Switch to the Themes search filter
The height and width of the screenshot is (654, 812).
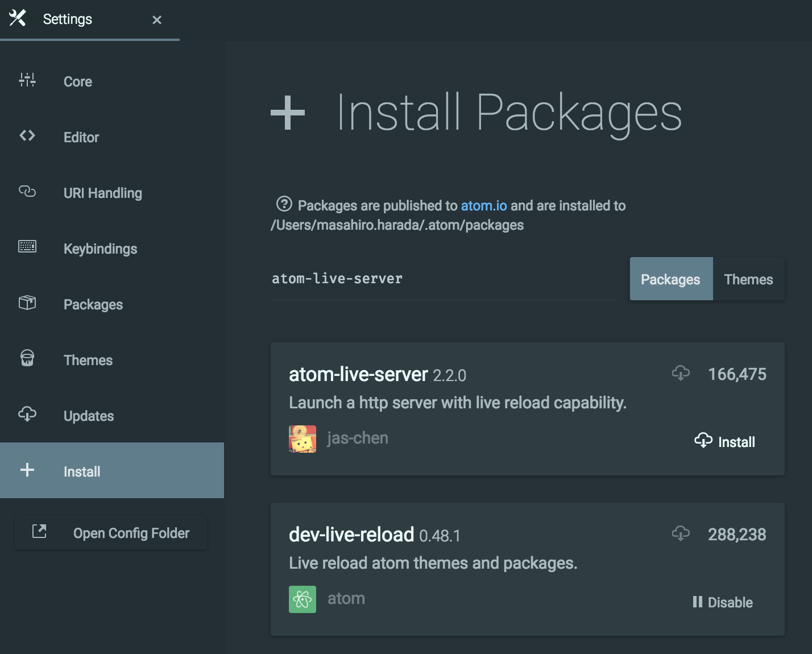[x=748, y=279]
